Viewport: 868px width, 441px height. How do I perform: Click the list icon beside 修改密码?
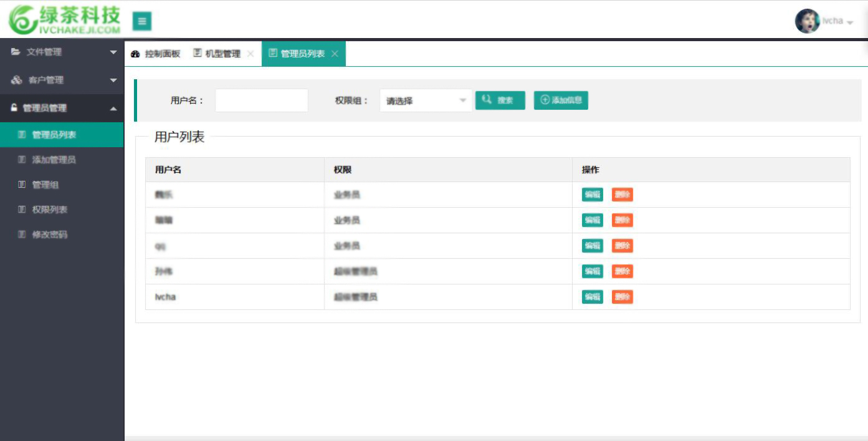click(x=22, y=235)
